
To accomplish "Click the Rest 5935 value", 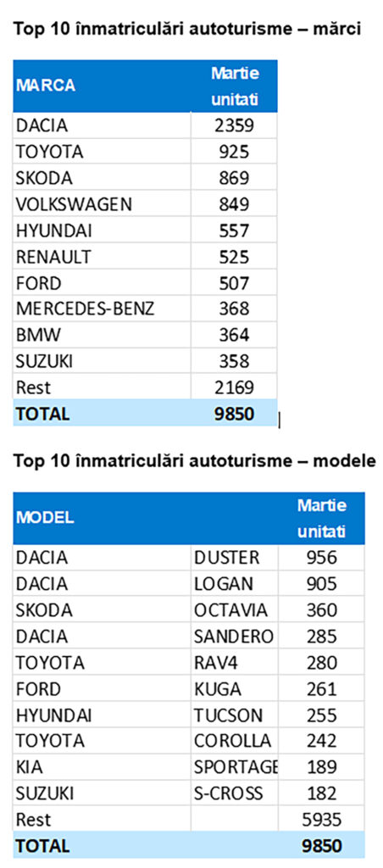I will [x=321, y=820].
